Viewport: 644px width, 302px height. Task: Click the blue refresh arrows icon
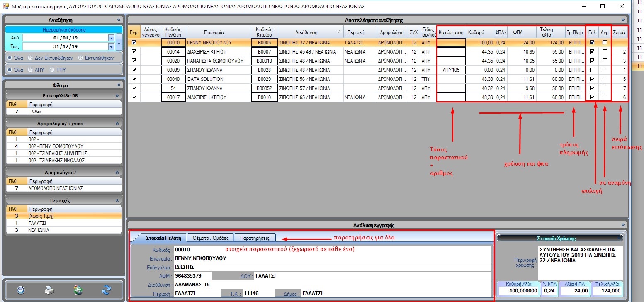pos(107,290)
